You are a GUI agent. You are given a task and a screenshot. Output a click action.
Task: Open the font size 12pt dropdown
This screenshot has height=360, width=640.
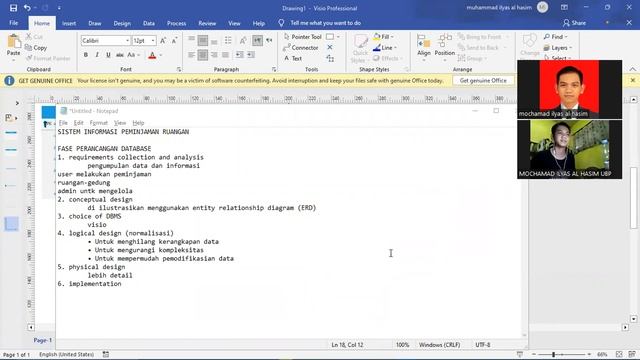tap(153, 40)
